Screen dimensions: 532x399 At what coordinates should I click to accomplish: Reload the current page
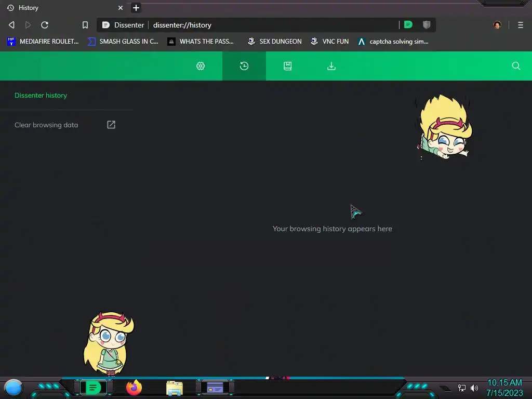(45, 25)
